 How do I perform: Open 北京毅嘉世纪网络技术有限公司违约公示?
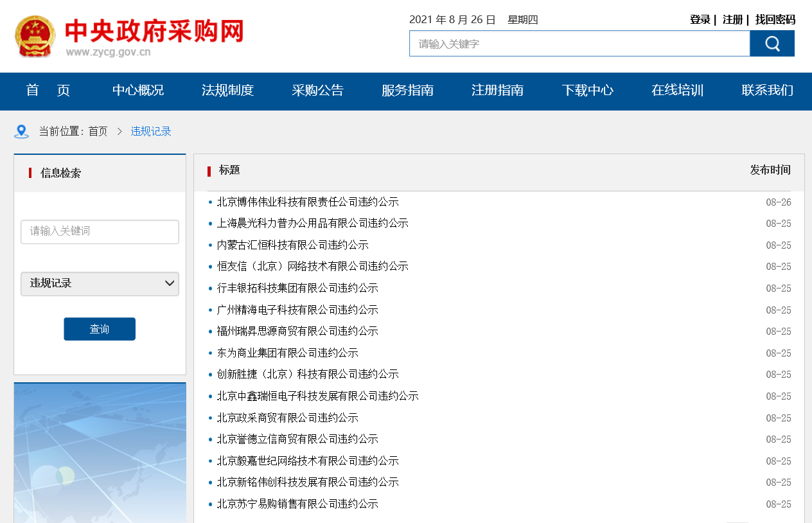tap(308, 461)
